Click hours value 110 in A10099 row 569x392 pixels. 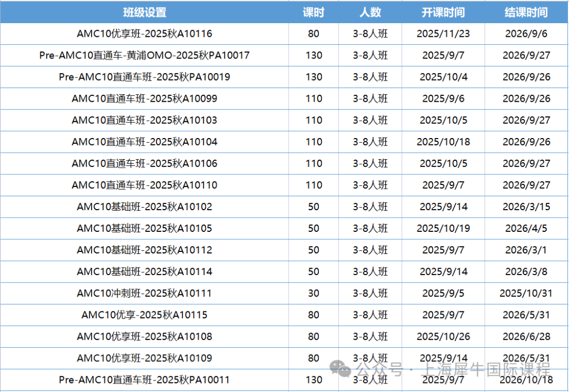(x=314, y=99)
